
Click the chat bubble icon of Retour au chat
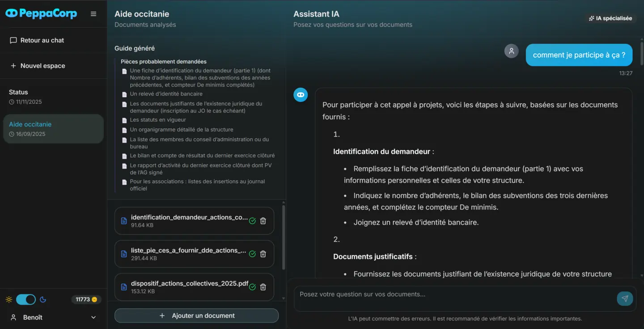point(13,40)
